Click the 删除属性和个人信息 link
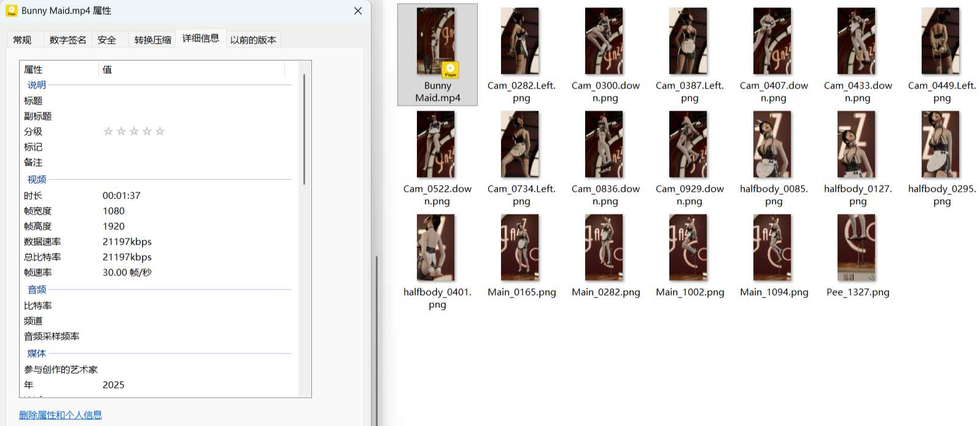This screenshot has height=426, width=980. [60, 415]
